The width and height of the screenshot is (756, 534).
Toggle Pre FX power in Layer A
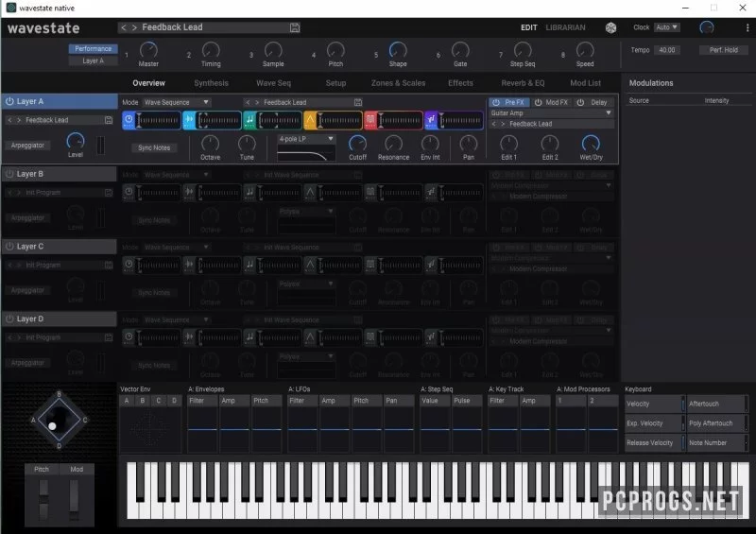[x=496, y=102]
